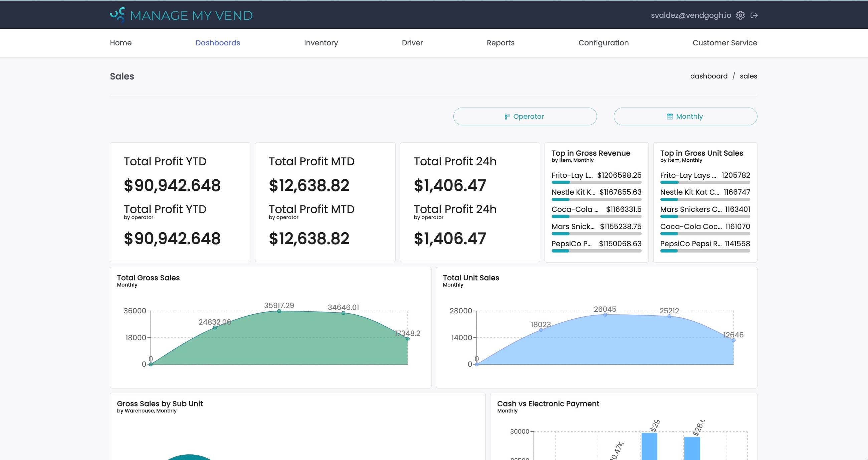Open the Monthly period selector
The height and width of the screenshot is (460, 868).
click(x=685, y=116)
